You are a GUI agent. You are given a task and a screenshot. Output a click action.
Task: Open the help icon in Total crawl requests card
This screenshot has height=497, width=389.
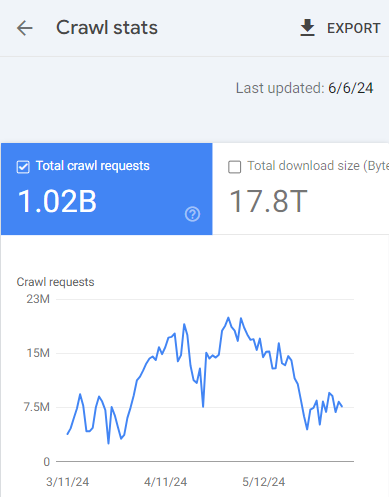[192, 214]
